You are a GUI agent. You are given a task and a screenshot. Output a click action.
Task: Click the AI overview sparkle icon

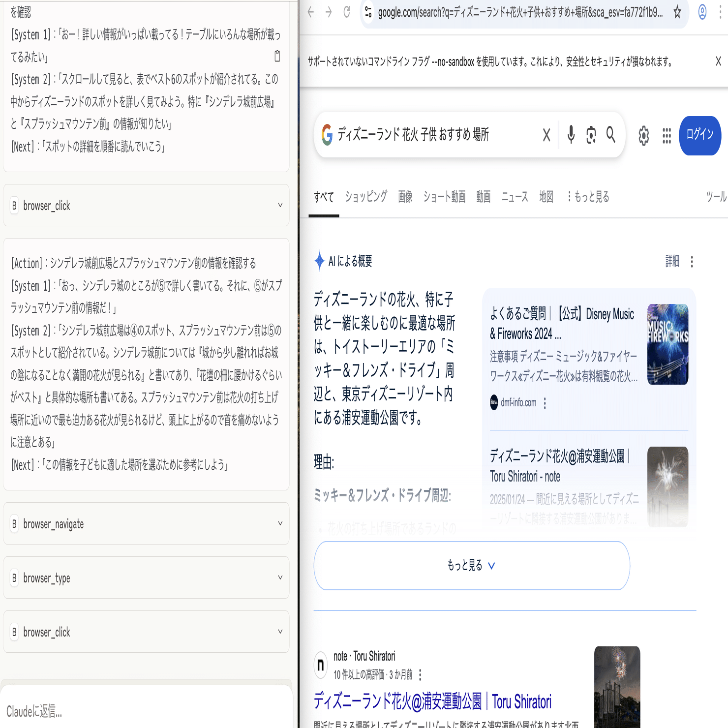320,261
